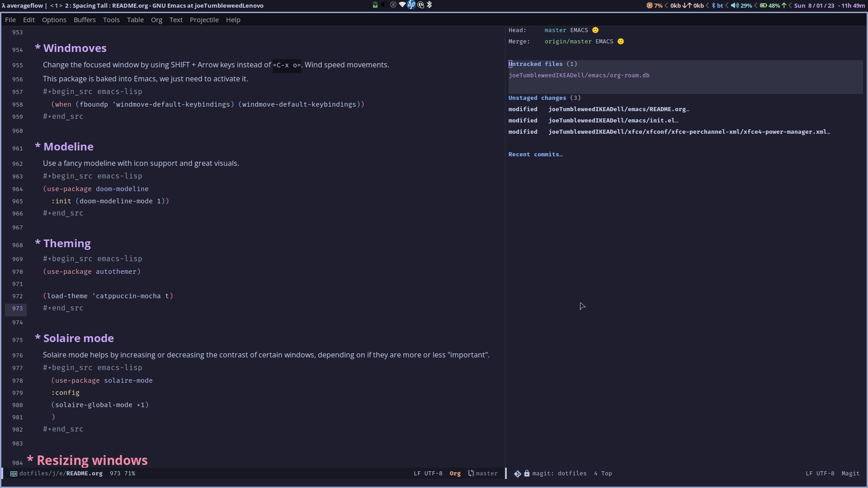Collapse the Untracked files section
Viewport: 868px width, 488px height.
(542, 64)
